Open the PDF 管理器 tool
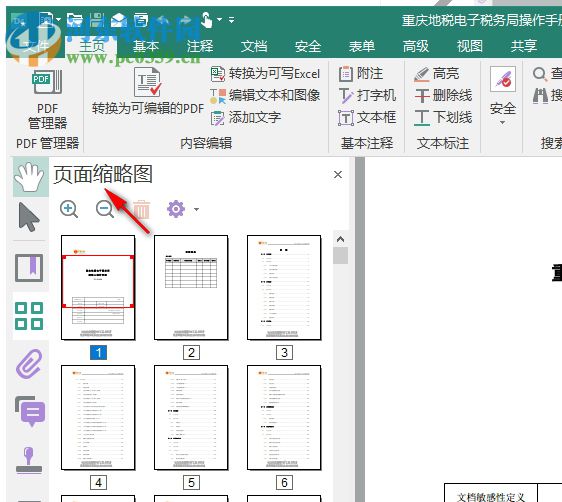 pos(47,99)
